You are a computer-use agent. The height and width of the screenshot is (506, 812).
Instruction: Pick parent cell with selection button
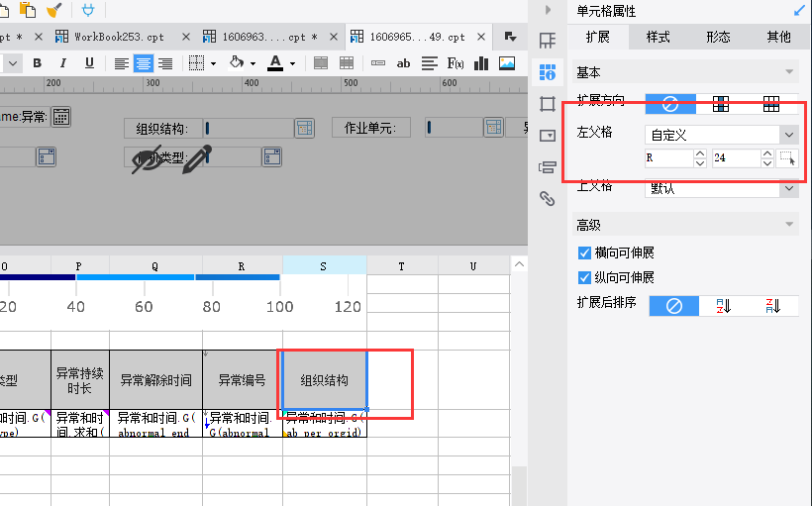787,158
